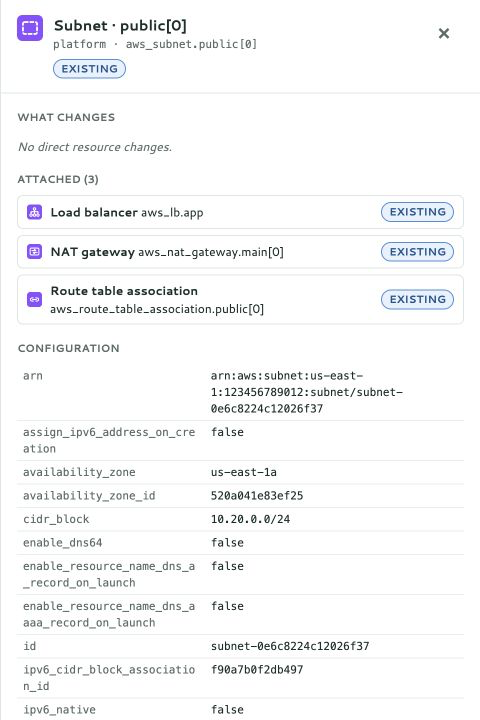
Task: Click EXISTING badge on Route table association
Action: [x=417, y=299]
